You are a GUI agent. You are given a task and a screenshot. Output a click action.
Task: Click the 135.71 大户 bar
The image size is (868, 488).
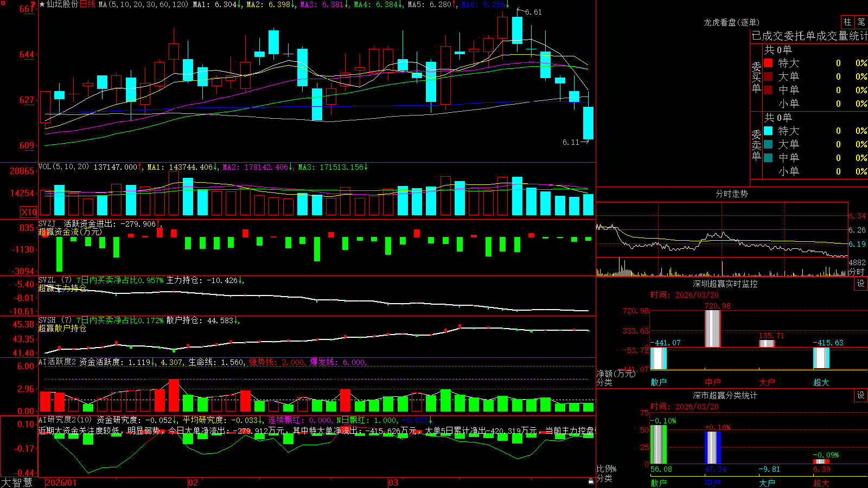click(x=767, y=343)
